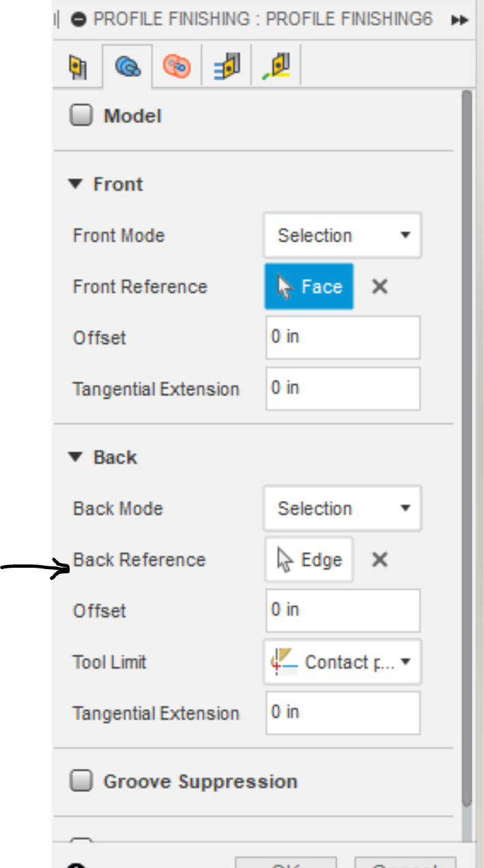484x868 pixels.
Task: Clear the Back Reference with its X icon
Action: (380, 560)
